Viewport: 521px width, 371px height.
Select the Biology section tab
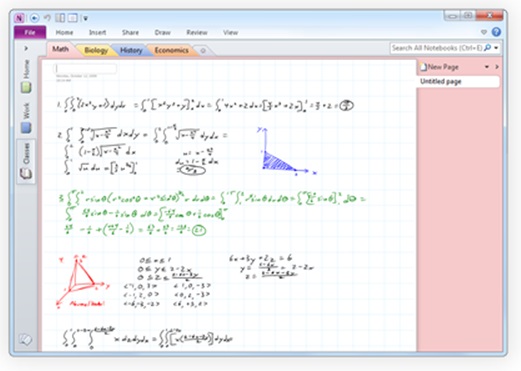(x=96, y=50)
